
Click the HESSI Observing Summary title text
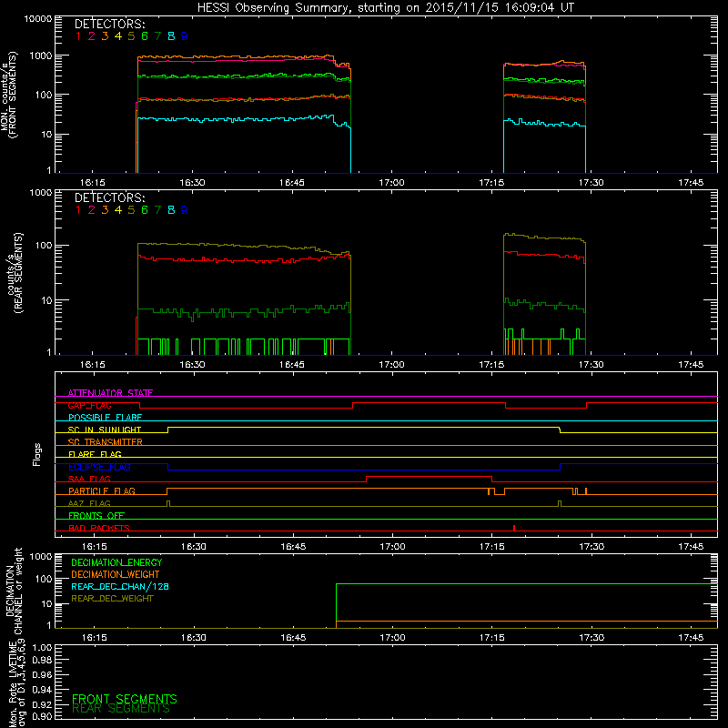(386, 7)
